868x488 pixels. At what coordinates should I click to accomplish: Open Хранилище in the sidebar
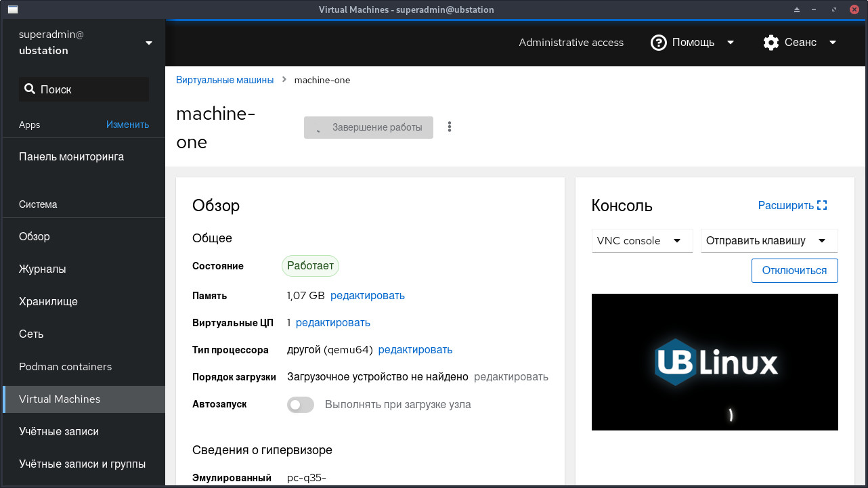pos(84,301)
